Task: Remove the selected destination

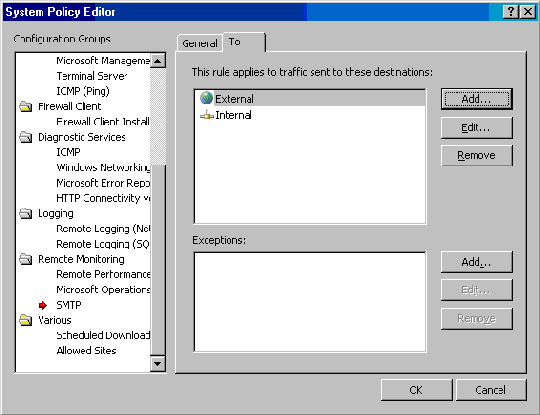Action: (477, 155)
